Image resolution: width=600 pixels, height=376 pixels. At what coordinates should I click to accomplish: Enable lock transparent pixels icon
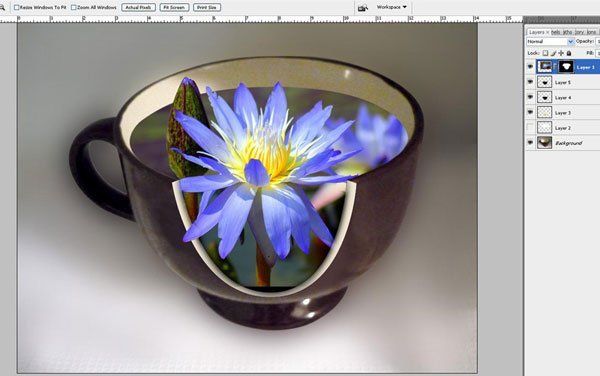tap(545, 53)
